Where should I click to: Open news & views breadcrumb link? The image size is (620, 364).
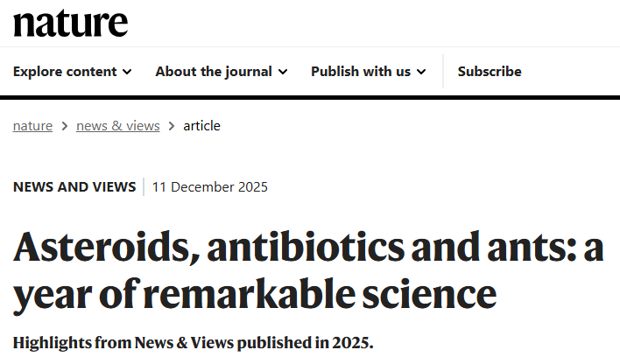click(118, 126)
